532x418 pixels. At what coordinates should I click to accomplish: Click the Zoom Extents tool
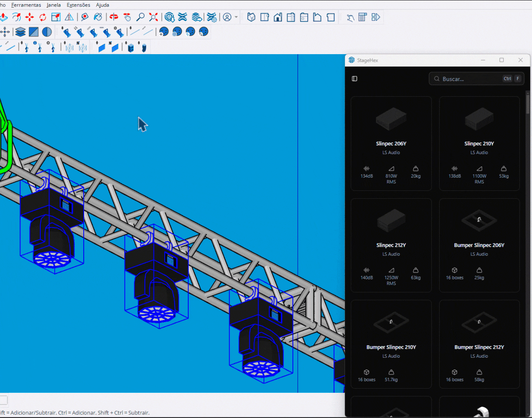[x=153, y=17]
